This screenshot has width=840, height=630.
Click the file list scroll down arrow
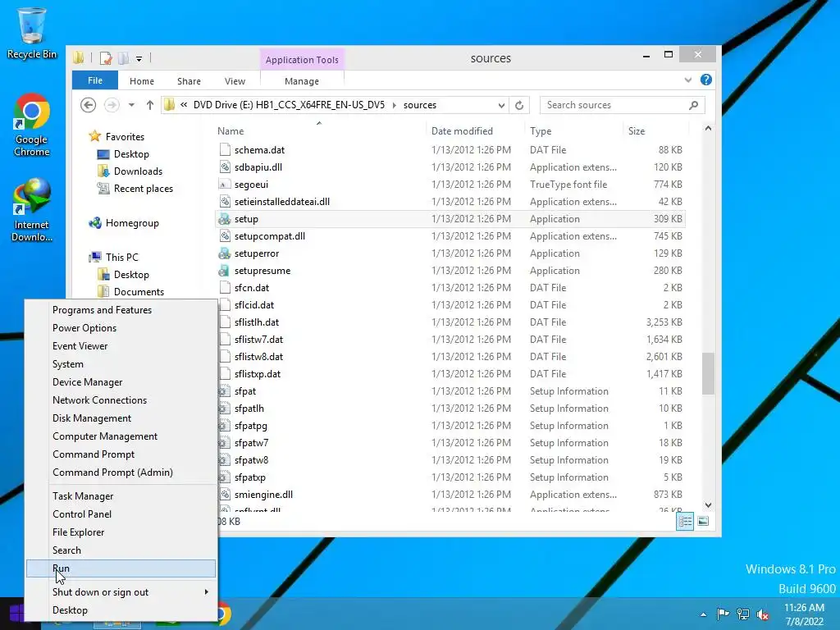708,505
